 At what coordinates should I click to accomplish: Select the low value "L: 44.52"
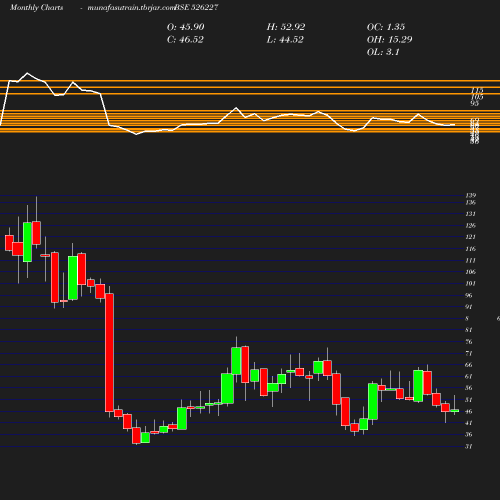point(285,40)
